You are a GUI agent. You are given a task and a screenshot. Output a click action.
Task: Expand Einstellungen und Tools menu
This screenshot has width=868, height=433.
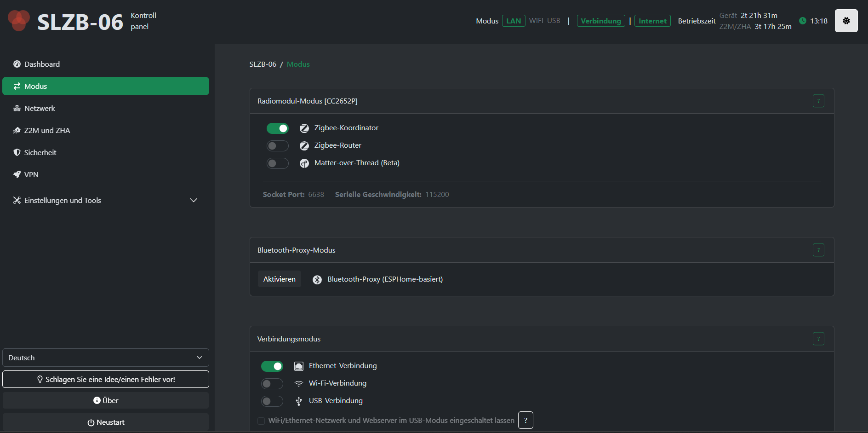(x=106, y=200)
